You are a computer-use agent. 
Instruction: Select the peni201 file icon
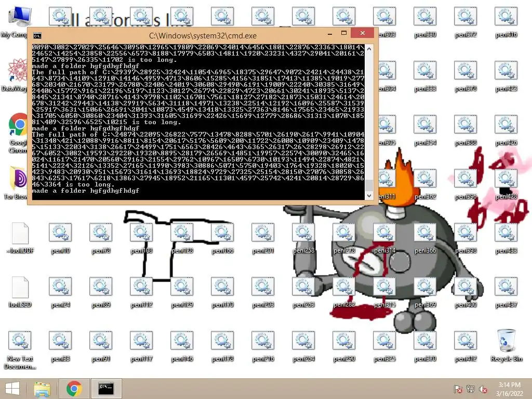pos(263,238)
